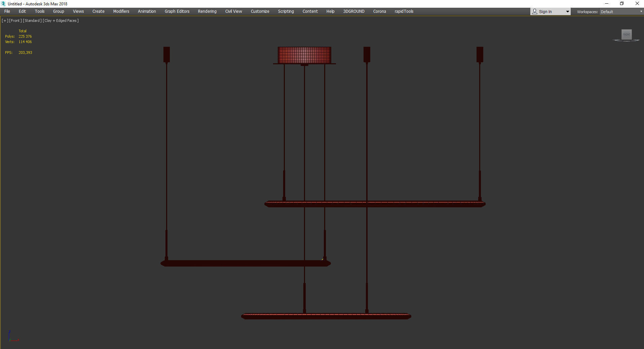Open the Customize menu
Viewport: 644px width, 349px height.
pyautogui.click(x=260, y=11)
